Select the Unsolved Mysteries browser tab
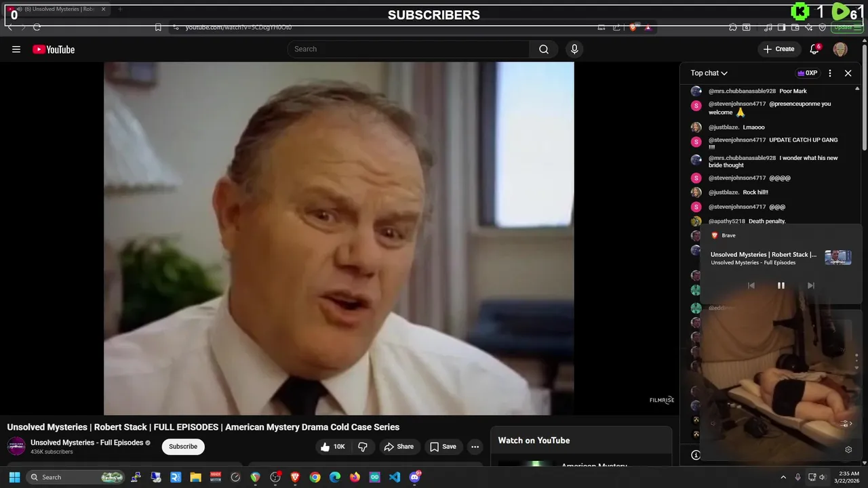This screenshot has width=868, height=488. tap(56, 9)
